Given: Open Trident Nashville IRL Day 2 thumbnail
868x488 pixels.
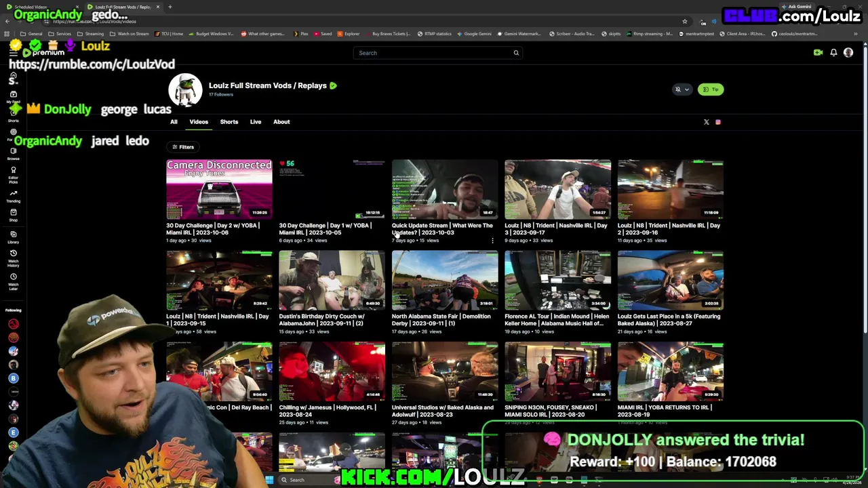Looking at the screenshot, I should tap(671, 189).
